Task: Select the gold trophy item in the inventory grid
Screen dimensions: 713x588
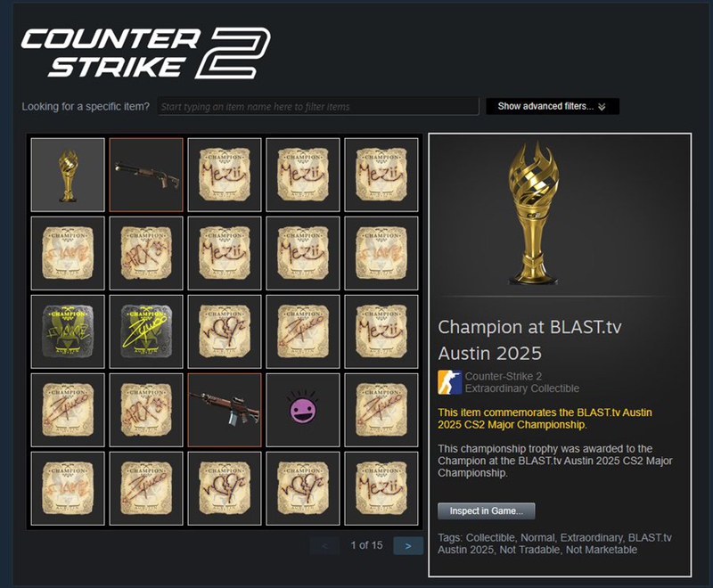Action: [x=68, y=175]
